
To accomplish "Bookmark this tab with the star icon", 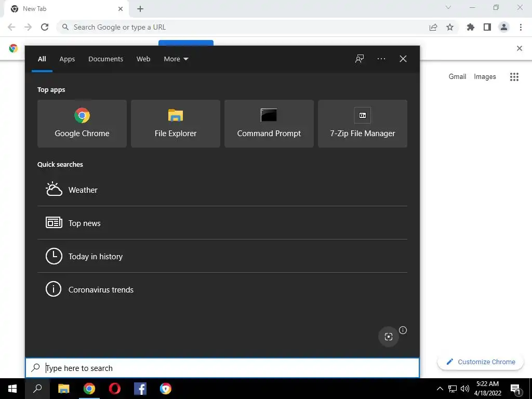I will (x=450, y=27).
